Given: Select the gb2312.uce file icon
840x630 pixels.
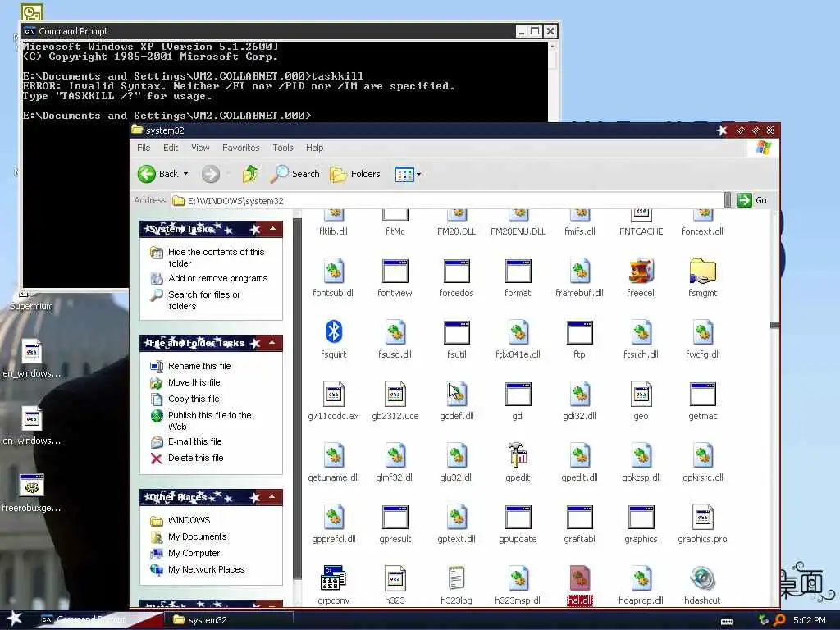Looking at the screenshot, I should 395,395.
